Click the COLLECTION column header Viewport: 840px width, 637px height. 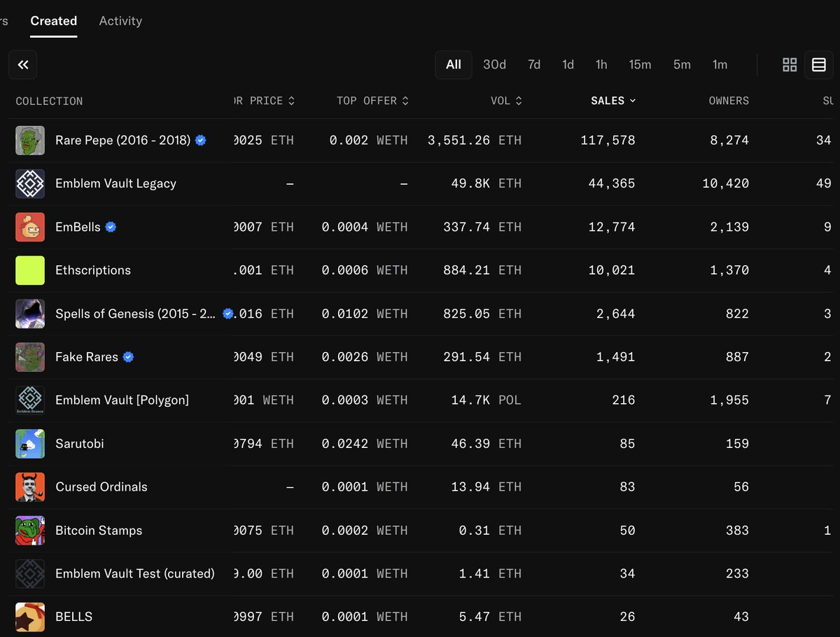tap(49, 101)
